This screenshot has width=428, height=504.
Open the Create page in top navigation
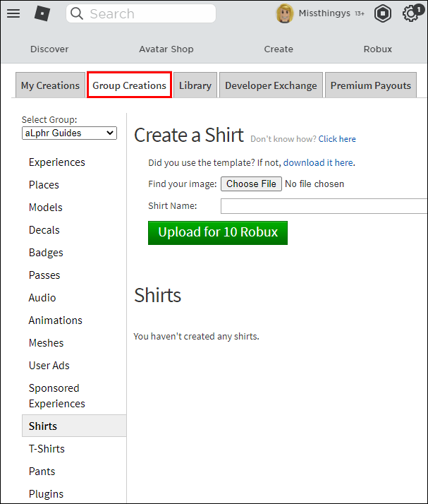pos(279,49)
